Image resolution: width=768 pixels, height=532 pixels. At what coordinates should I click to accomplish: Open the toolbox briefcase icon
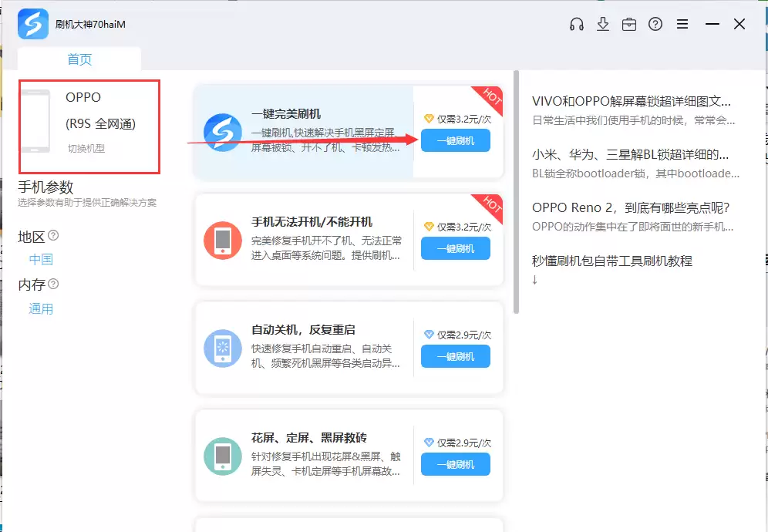point(629,24)
